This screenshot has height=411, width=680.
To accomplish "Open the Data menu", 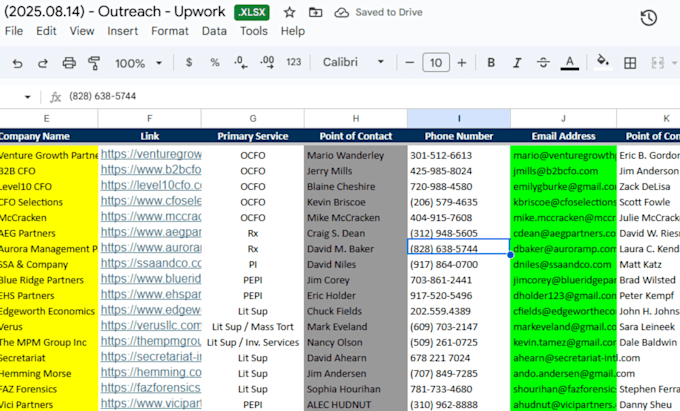I will 214,31.
